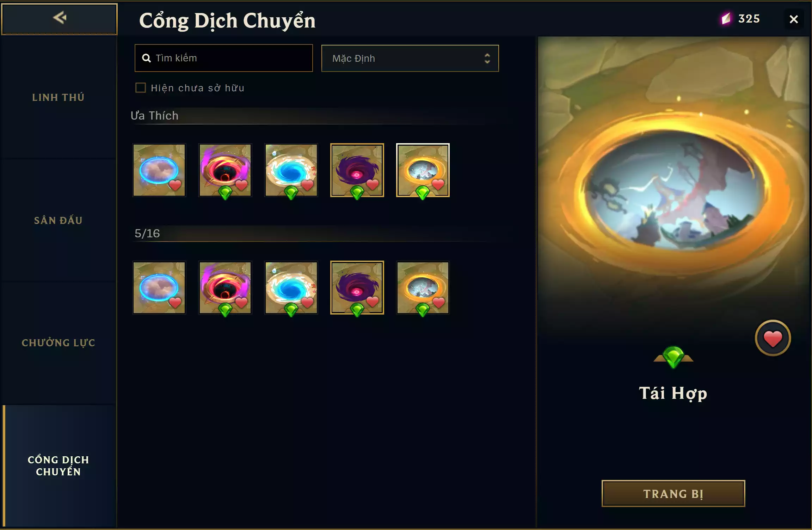Image resolution: width=812 pixels, height=530 pixels.
Task: Click the back arrow icon
Action: (x=60, y=18)
